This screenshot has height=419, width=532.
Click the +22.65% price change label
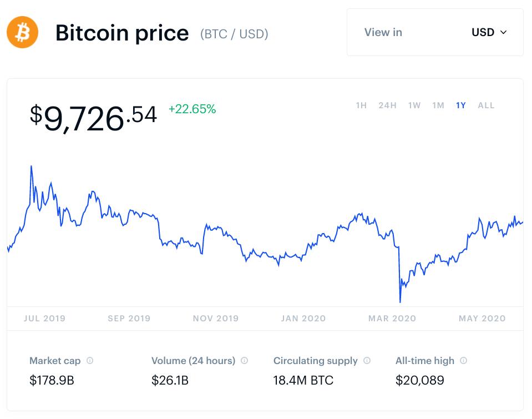tap(192, 109)
